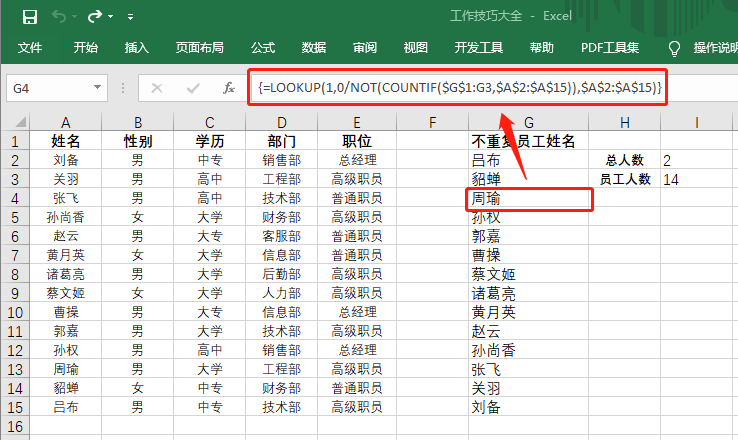Select column D header
Screen dimensions: 738x440
point(281,122)
